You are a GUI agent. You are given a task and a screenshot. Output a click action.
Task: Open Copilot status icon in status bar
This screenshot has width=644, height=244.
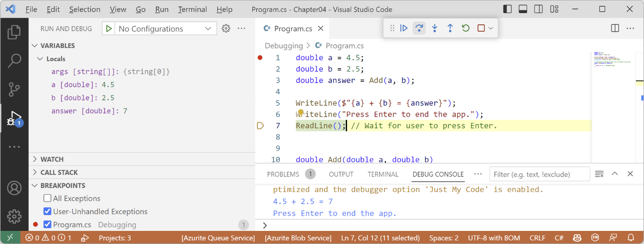coord(577,238)
